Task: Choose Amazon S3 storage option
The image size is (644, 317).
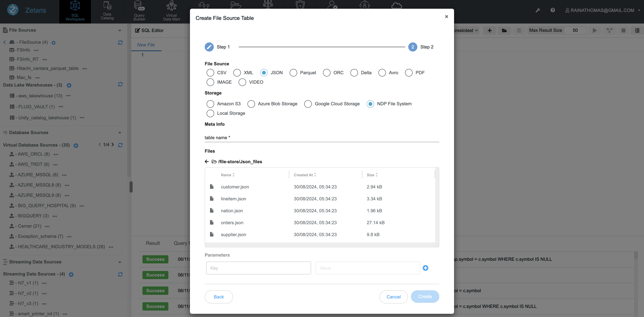Action: (x=210, y=104)
